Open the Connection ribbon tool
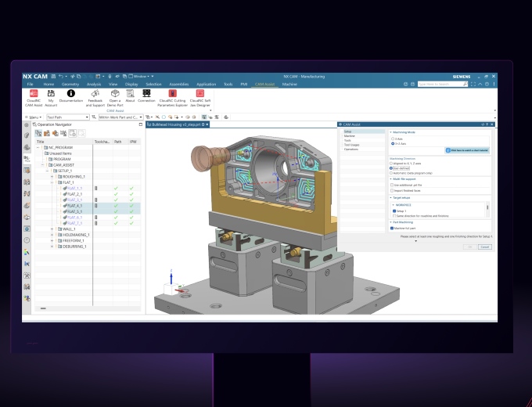This screenshot has width=532, height=407. pyautogui.click(x=146, y=95)
